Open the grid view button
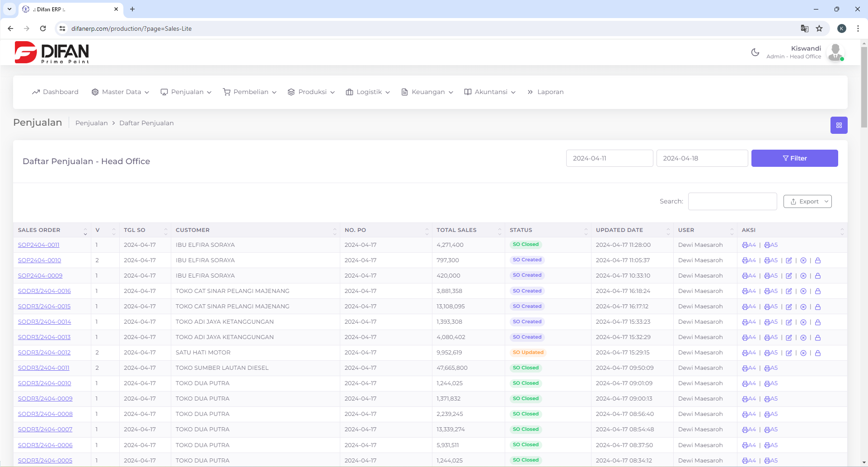 pyautogui.click(x=839, y=125)
